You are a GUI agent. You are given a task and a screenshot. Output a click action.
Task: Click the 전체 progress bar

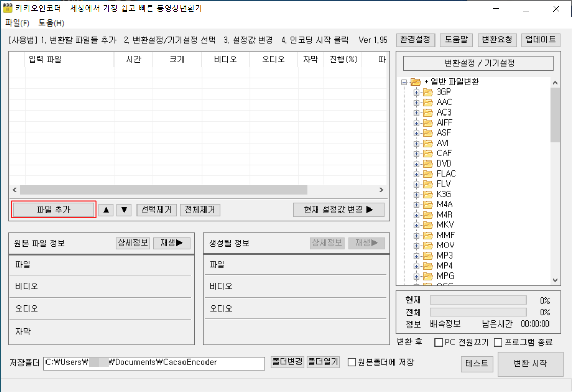pyautogui.click(x=478, y=312)
